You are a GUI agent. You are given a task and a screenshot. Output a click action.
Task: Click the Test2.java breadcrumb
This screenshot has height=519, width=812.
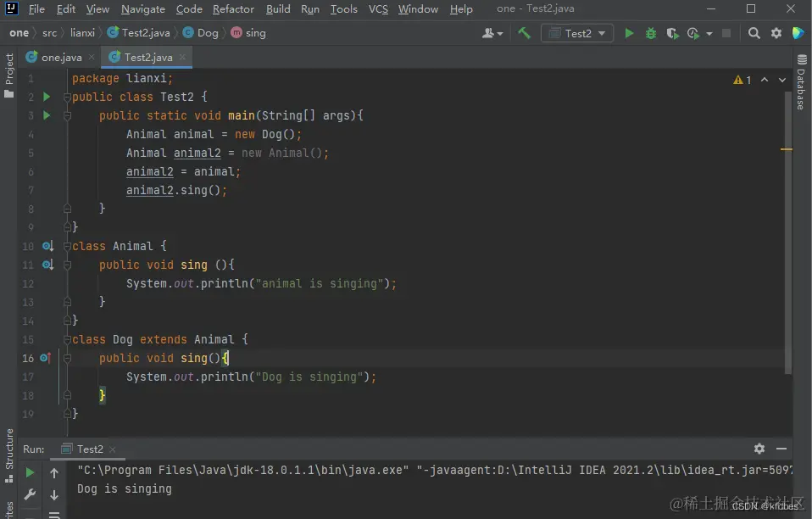click(139, 32)
